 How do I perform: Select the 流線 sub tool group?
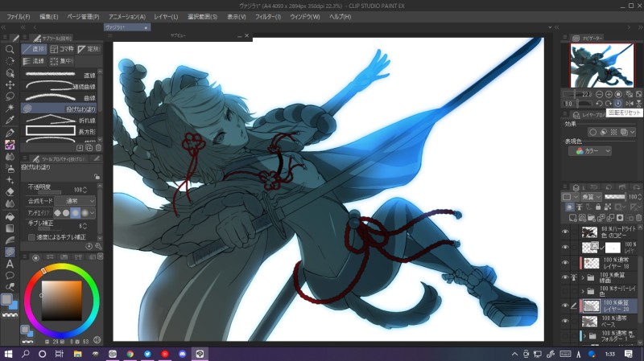click(x=34, y=61)
